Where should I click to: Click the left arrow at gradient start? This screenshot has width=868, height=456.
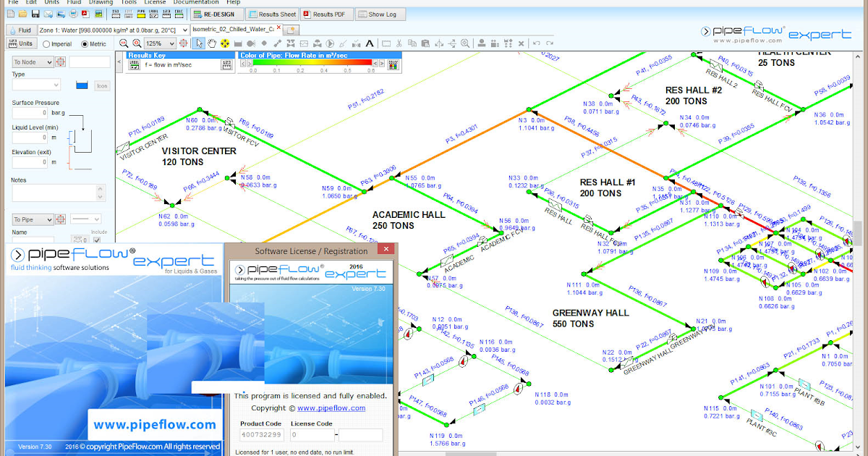click(x=242, y=63)
